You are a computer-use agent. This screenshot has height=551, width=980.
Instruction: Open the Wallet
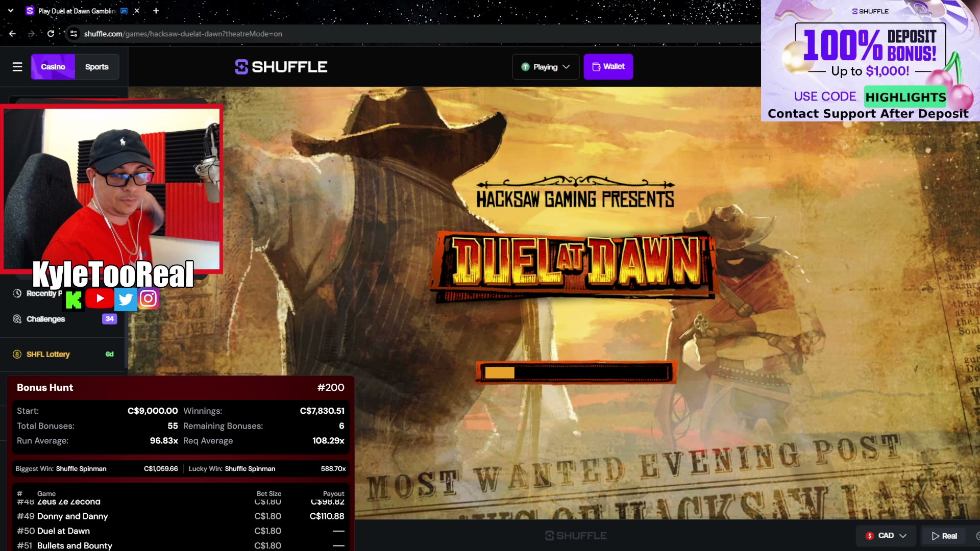point(608,67)
